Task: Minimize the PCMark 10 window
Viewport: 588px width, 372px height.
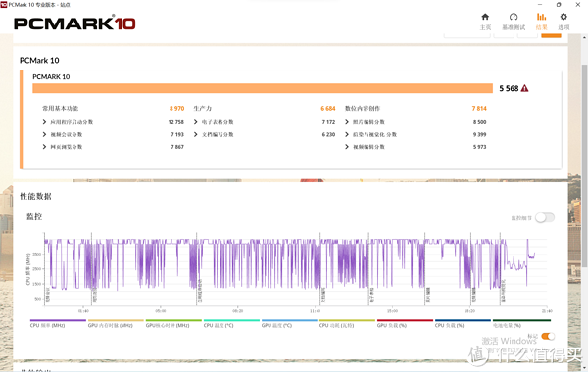Action: tap(540, 5)
